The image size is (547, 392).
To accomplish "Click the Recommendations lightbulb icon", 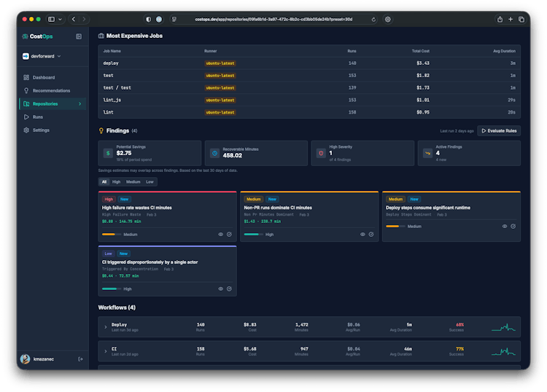I will [x=26, y=90].
